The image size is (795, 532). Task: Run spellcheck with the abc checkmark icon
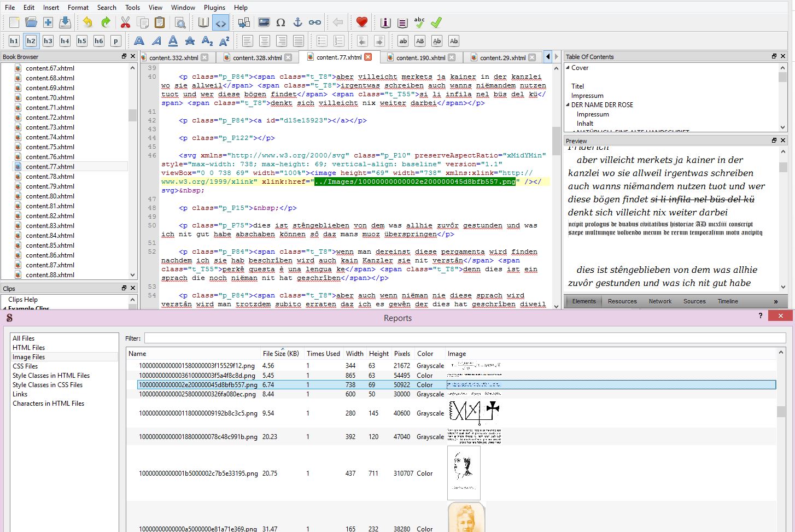point(419,23)
